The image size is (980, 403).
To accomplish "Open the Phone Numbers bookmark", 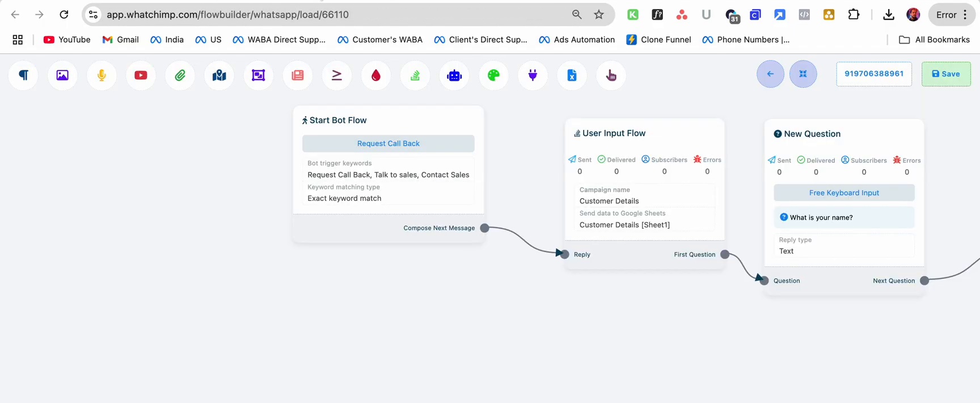I will (x=746, y=40).
